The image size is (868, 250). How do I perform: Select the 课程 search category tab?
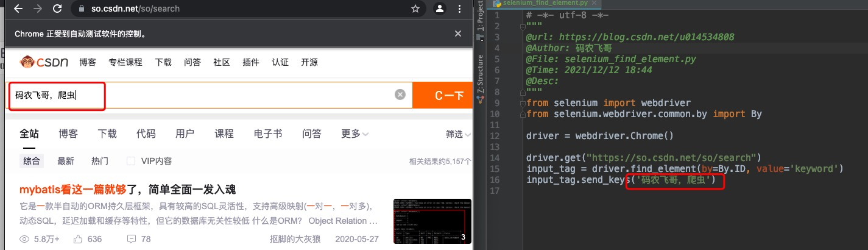point(224,134)
